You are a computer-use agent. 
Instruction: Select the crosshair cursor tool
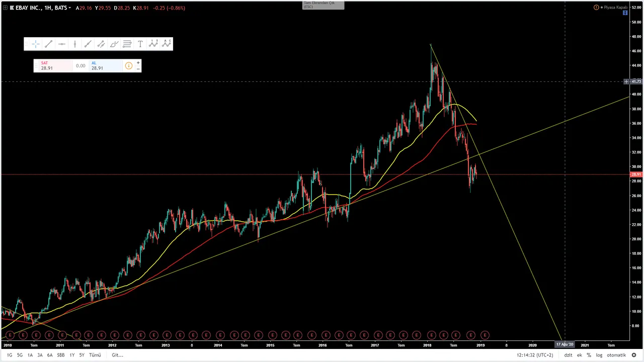tap(36, 44)
